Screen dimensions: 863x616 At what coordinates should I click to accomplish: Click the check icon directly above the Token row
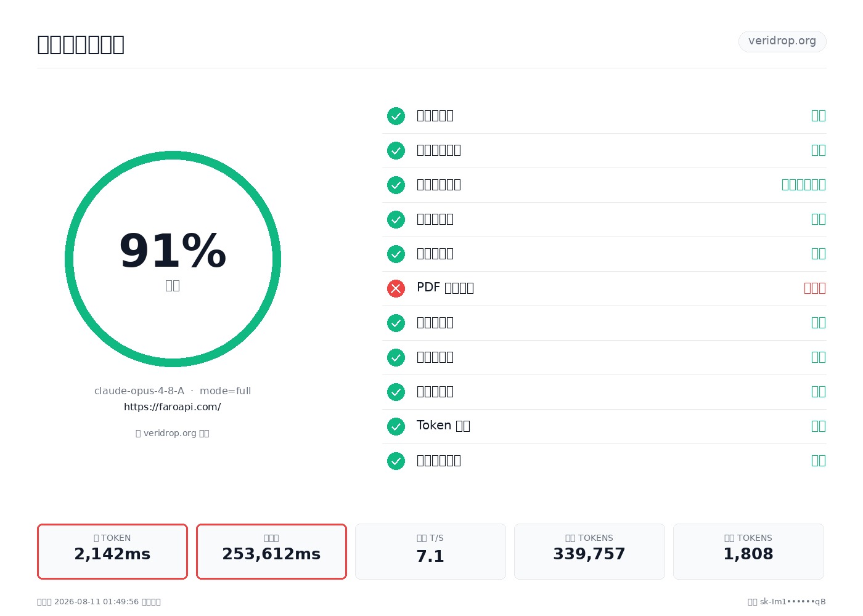(x=396, y=392)
